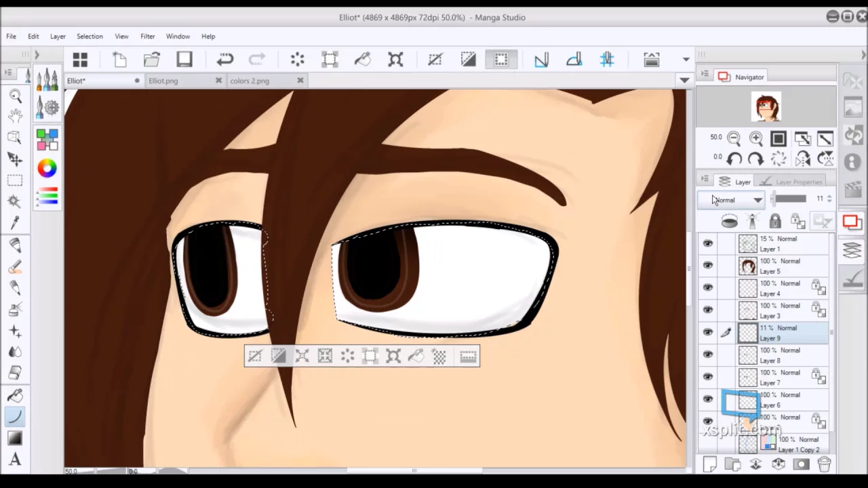The width and height of the screenshot is (868, 488).
Task: Select the Decoration sparkle tool
Action: [x=15, y=331]
